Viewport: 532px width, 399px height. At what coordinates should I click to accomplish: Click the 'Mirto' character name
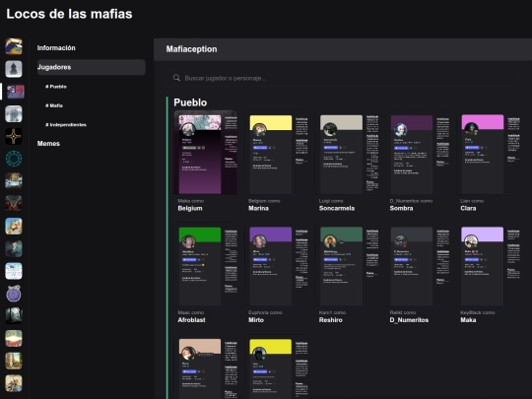click(x=256, y=320)
